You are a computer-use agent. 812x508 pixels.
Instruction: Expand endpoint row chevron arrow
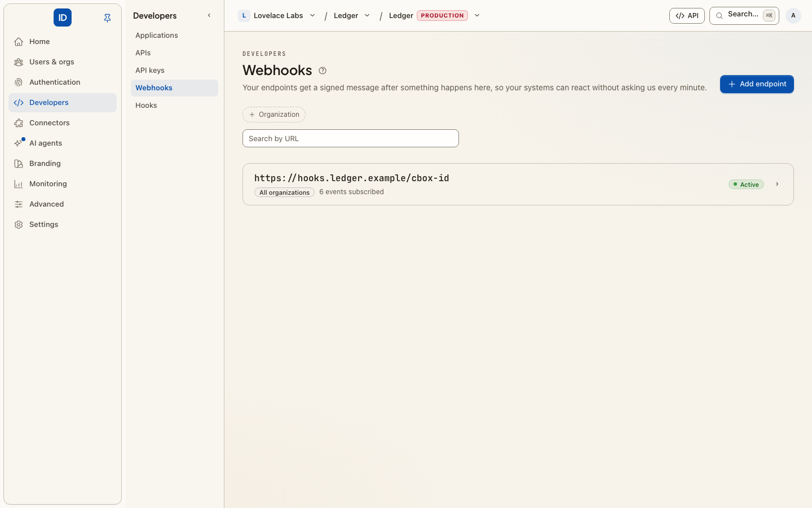click(777, 185)
